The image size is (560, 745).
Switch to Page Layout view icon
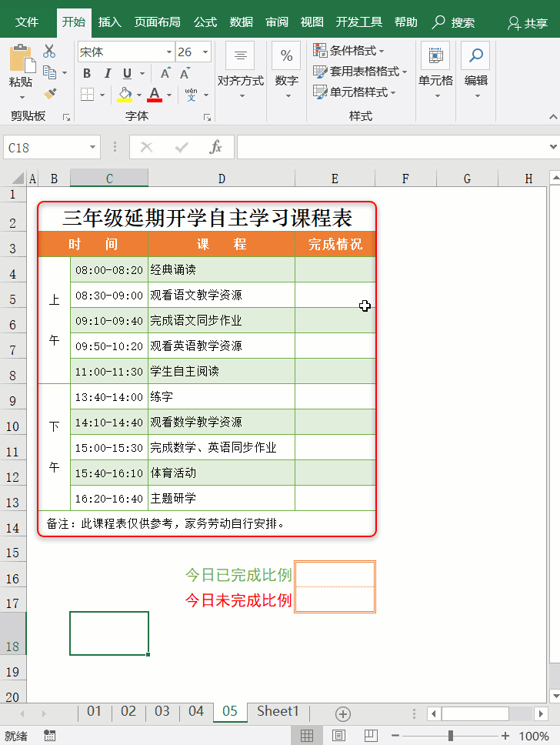point(338,736)
